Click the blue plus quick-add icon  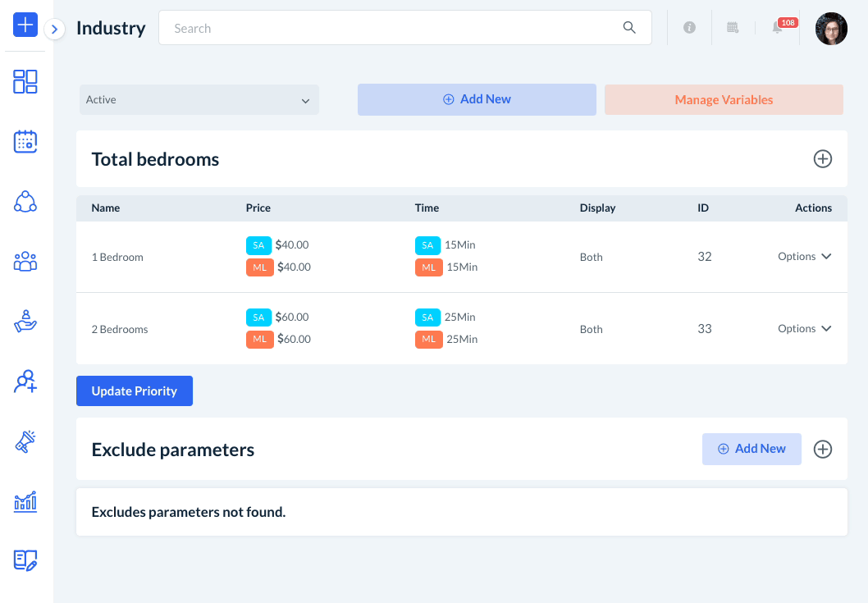25,25
